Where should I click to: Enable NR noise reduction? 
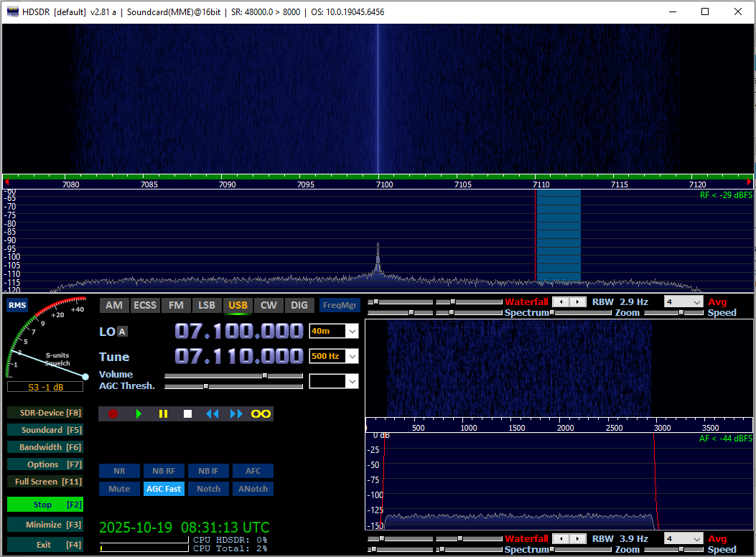119,471
